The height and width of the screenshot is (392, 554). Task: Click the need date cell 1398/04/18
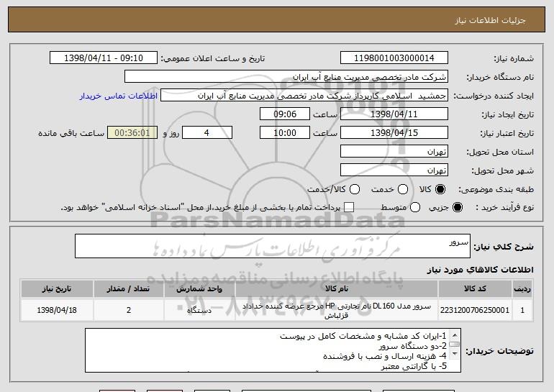coord(57,310)
